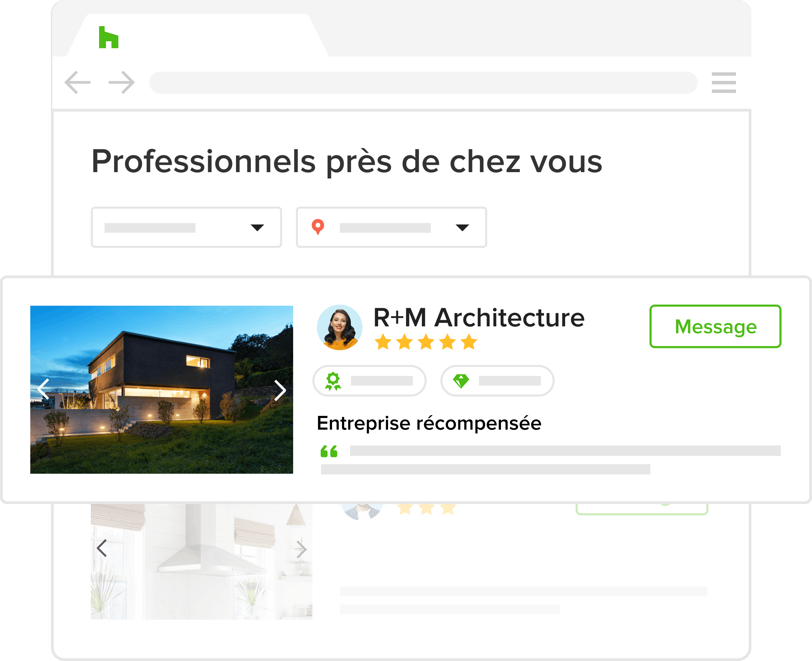Screen dimensions: 812x661
Task: Go back with the browser back arrow
Action: pos(78,82)
